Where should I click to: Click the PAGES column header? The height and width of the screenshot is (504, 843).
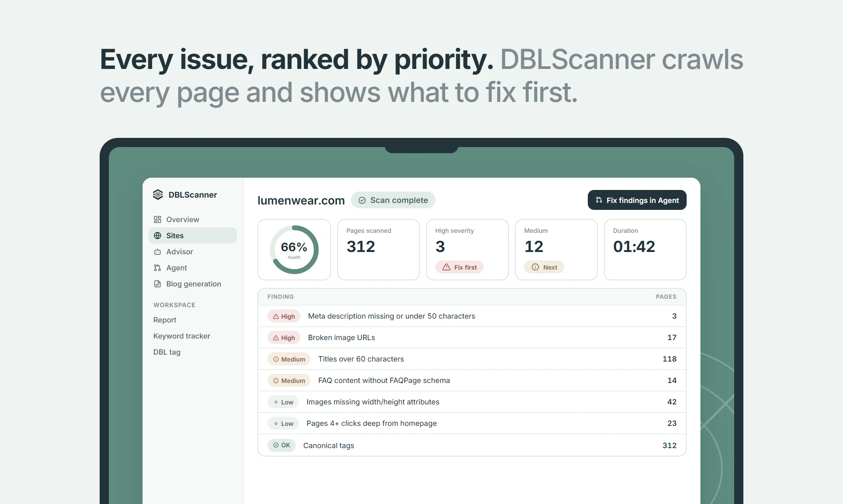point(666,297)
